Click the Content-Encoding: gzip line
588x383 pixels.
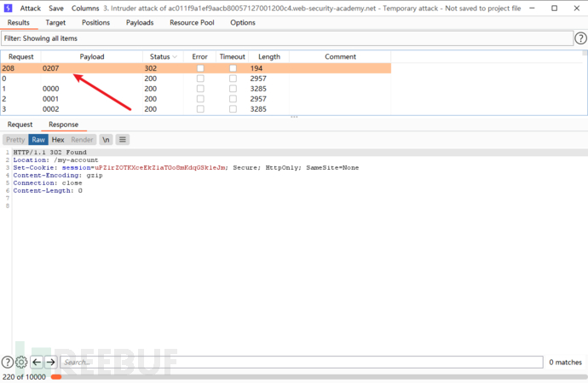[x=58, y=176]
